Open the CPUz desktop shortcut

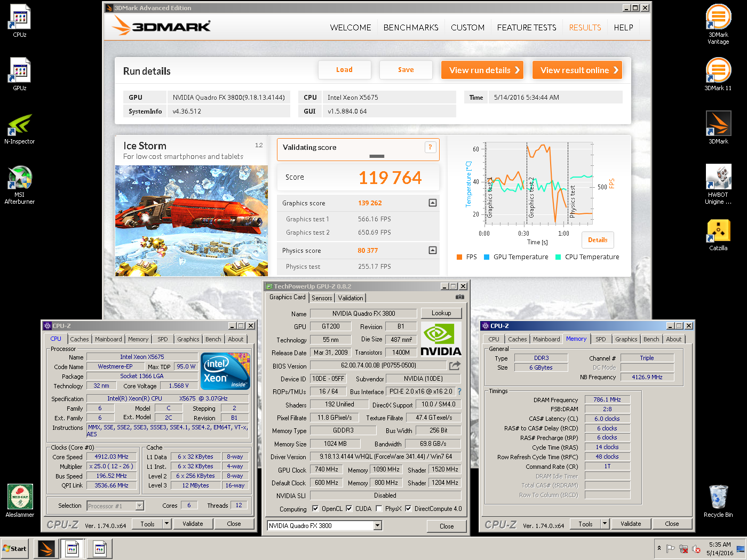click(20, 20)
